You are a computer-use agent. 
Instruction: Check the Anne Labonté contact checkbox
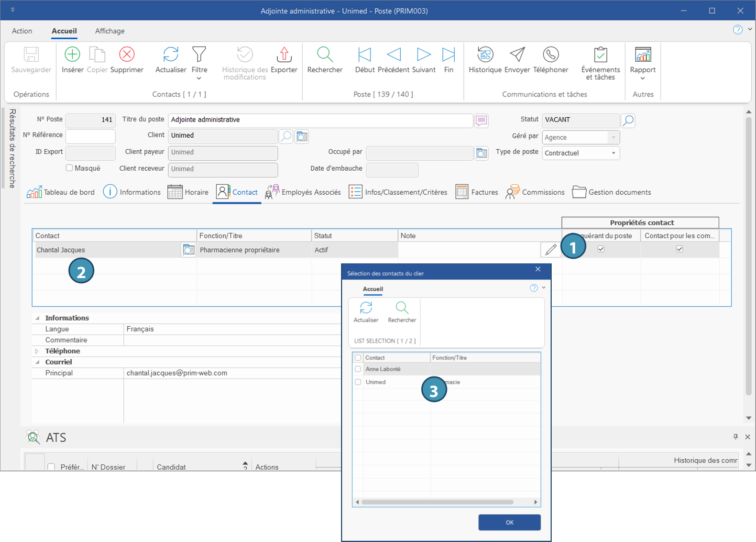(358, 369)
